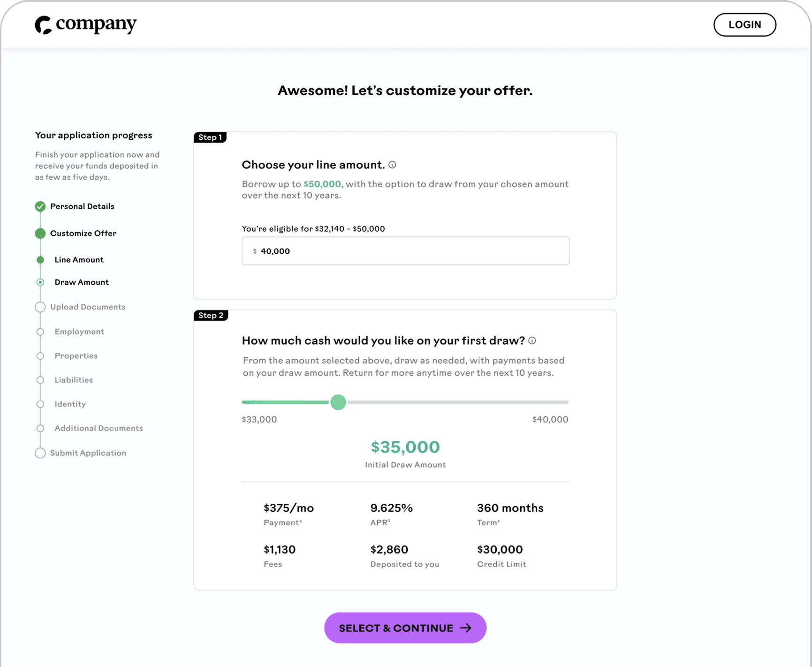
Task: Select the Properties step circle
Action: pos(40,356)
